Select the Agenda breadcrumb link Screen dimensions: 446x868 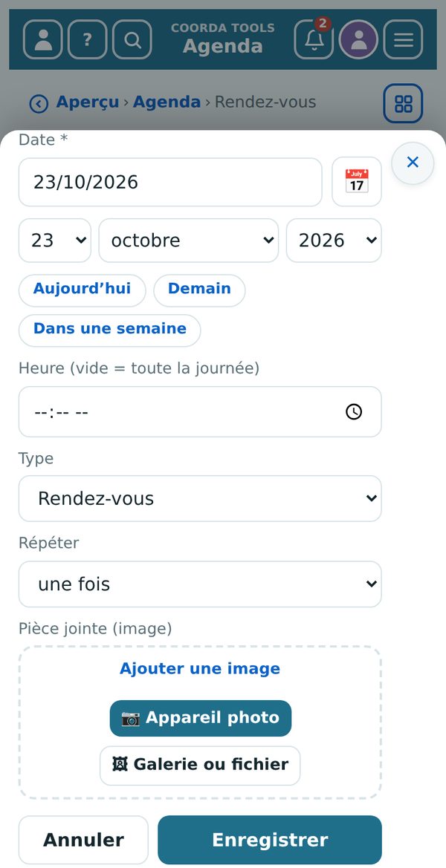pos(167,102)
